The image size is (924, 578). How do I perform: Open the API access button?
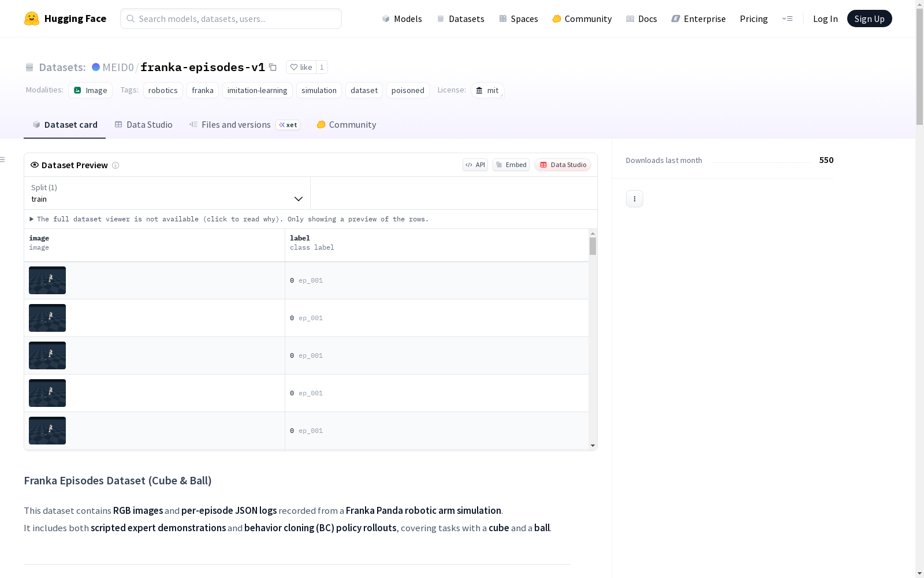(x=475, y=165)
